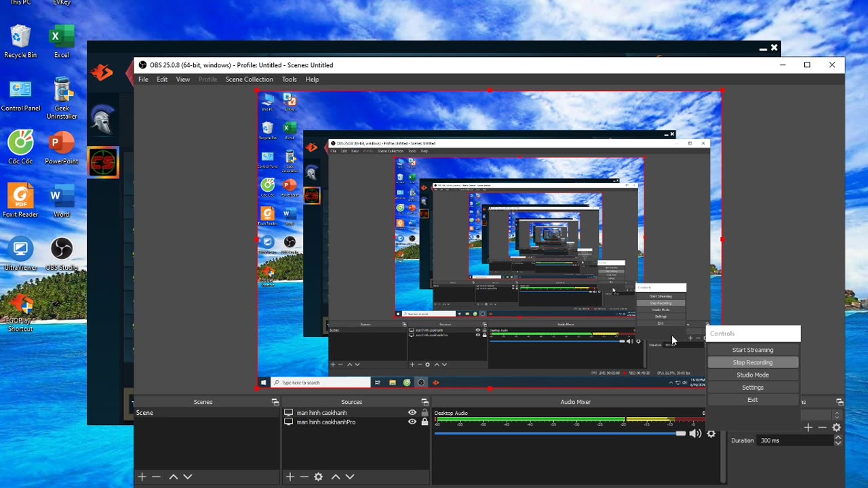Open Foxit Reader desktop shortcut
Image resolution: width=868 pixels, height=488 pixels.
tap(20, 201)
